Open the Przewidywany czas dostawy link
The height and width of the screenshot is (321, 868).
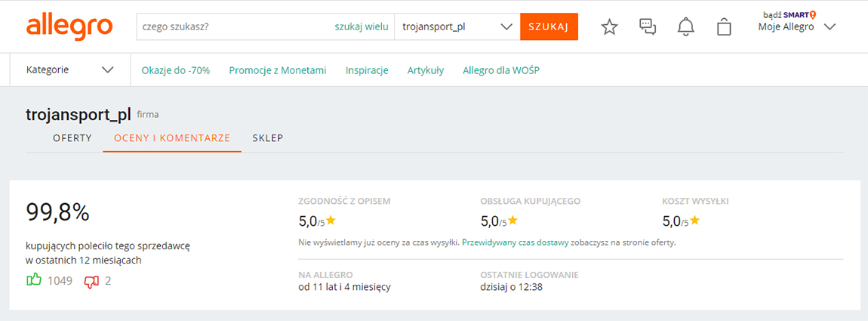(515, 243)
